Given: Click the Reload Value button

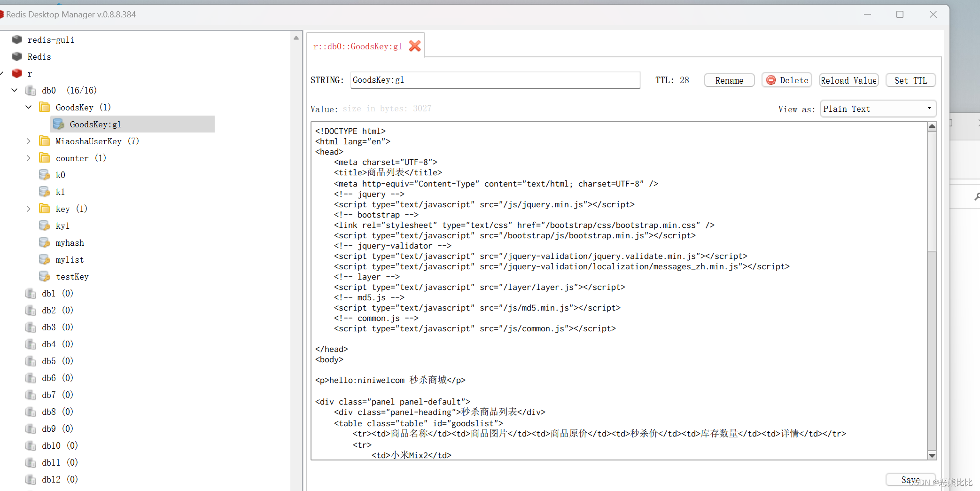Looking at the screenshot, I should (x=848, y=80).
